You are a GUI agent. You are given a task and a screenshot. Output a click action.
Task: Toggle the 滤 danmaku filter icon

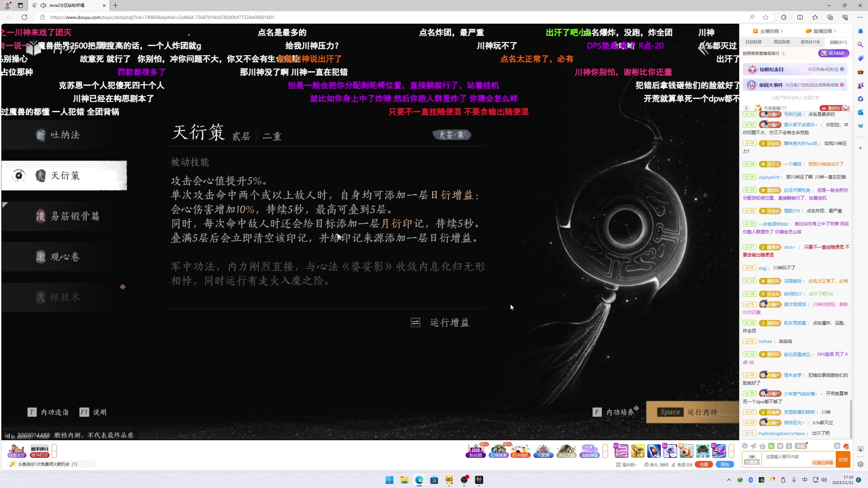837,446
